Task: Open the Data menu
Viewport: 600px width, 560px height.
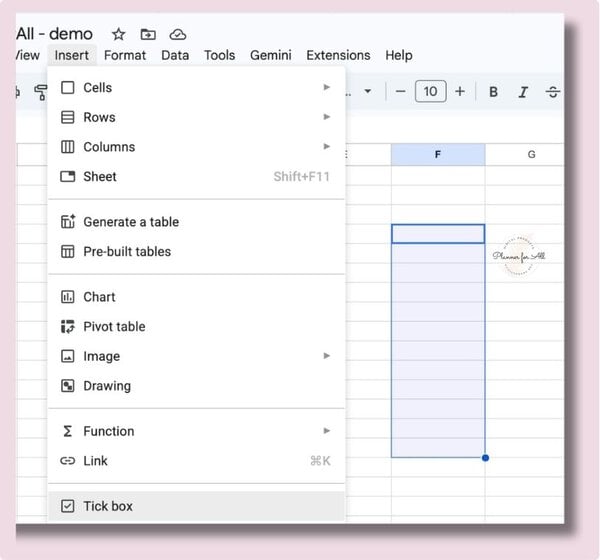Action: tap(175, 56)
